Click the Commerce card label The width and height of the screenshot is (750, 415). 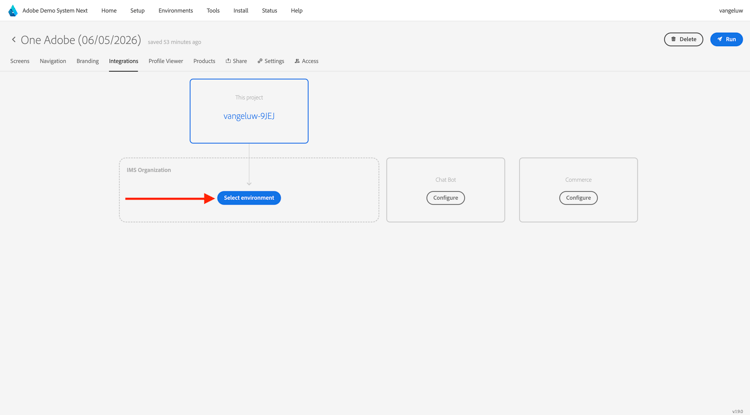point(578,180)
